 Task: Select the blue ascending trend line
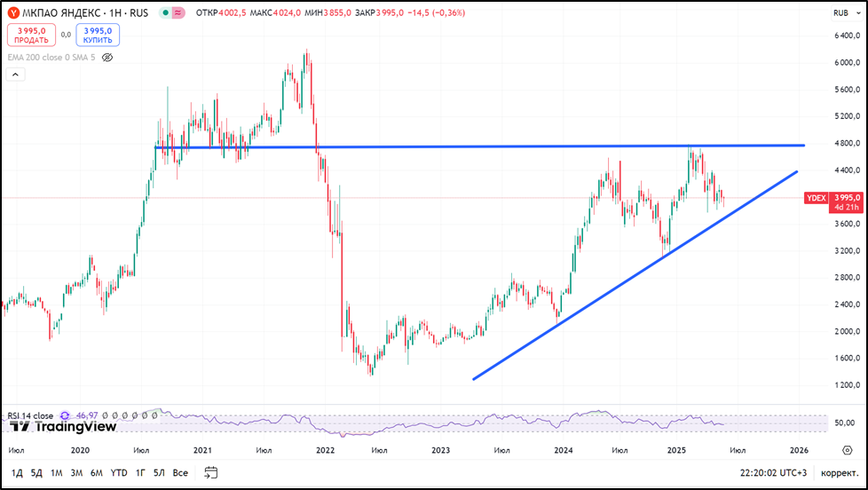(x=635, y=275)
